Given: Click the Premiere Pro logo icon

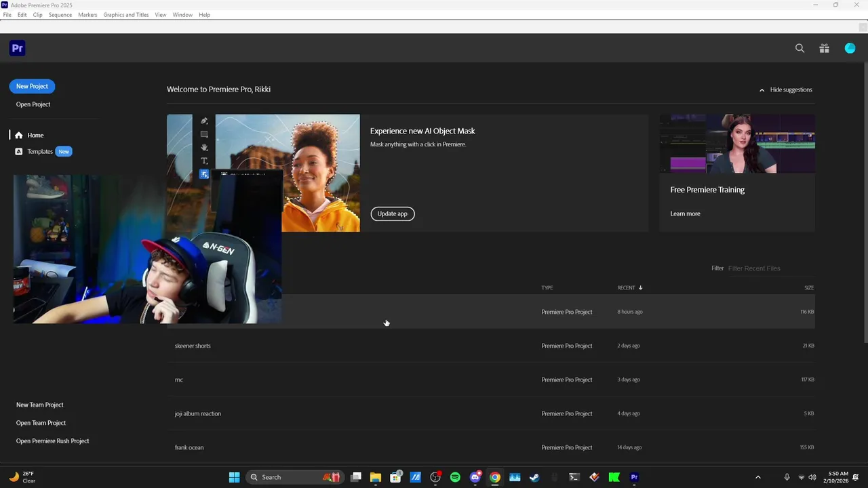Looking at the screenshot, I should [x=18, y=48].
